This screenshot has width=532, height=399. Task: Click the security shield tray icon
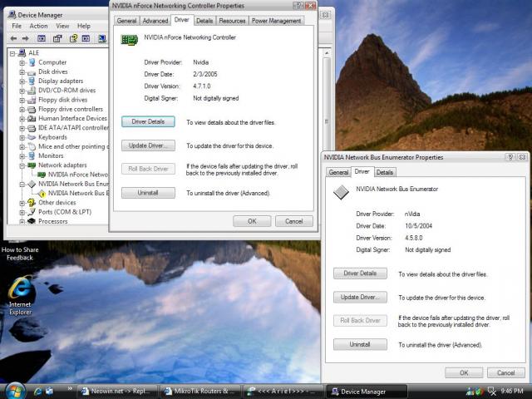[x=479, y=392]
